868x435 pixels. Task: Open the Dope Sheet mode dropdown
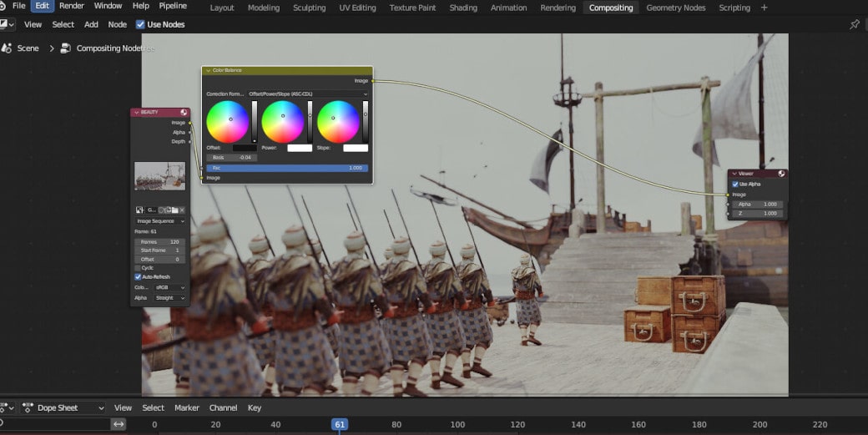coord(63,408)
